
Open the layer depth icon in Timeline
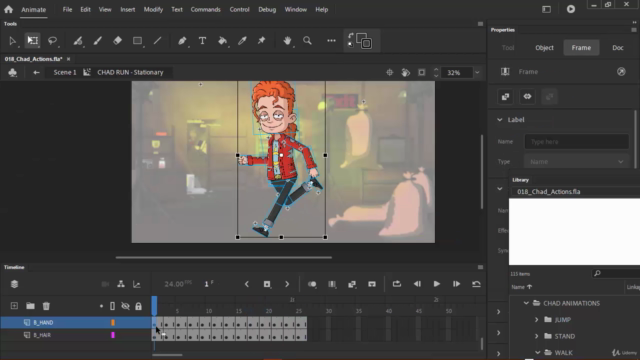(14, 284)
